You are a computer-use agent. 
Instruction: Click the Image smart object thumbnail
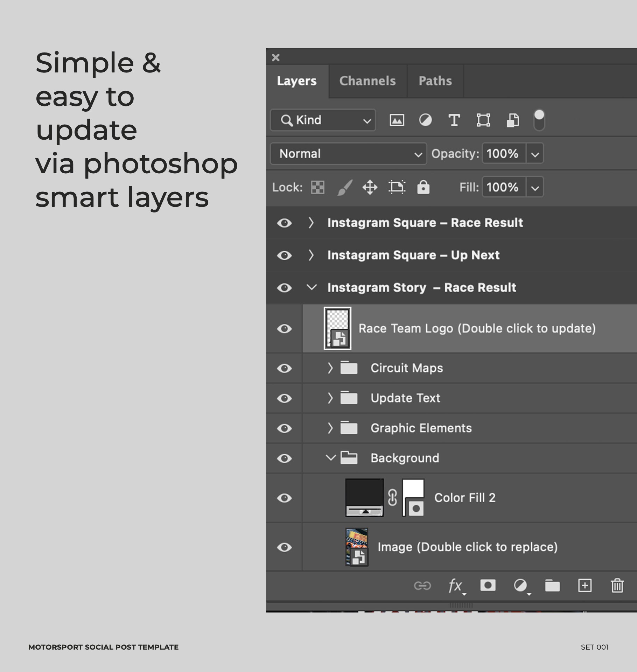[x=357, y=547]
